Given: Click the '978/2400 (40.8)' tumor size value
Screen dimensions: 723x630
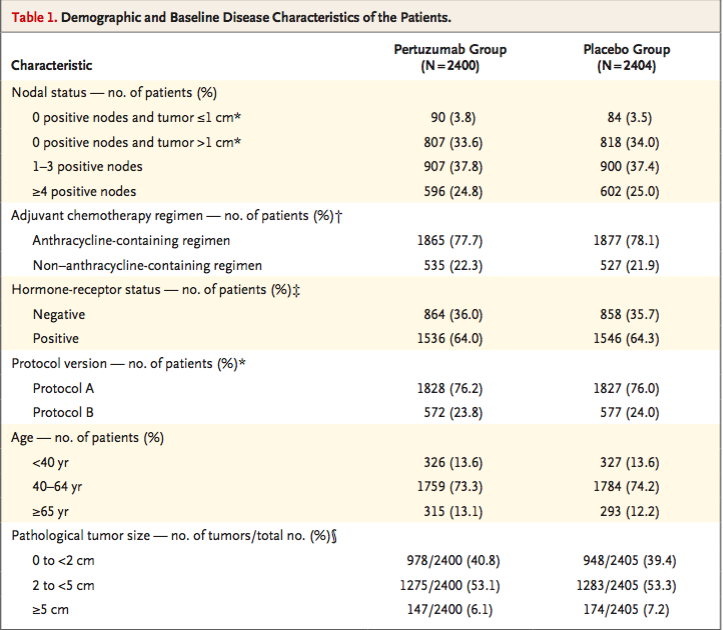Looking at the screenshot, I should pos(453,561).
